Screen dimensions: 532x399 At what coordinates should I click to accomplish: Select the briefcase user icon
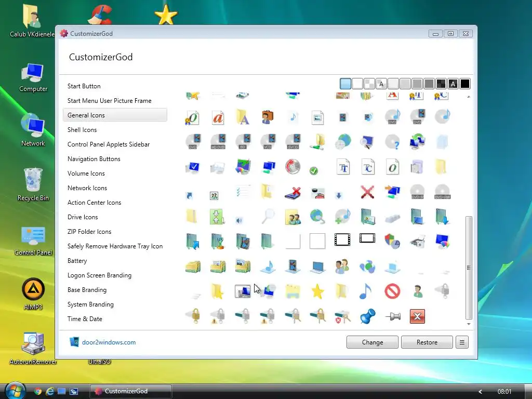pos(268,117)
